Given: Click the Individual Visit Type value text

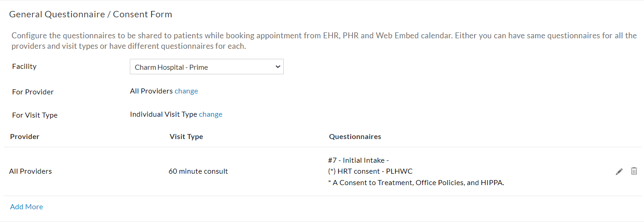Looking at the screenshot, I should 163,114.
